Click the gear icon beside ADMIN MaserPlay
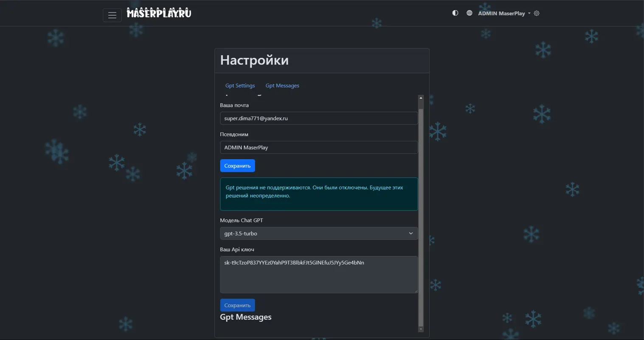The height and width of the screenshot is (340, 644). (537, 13)
